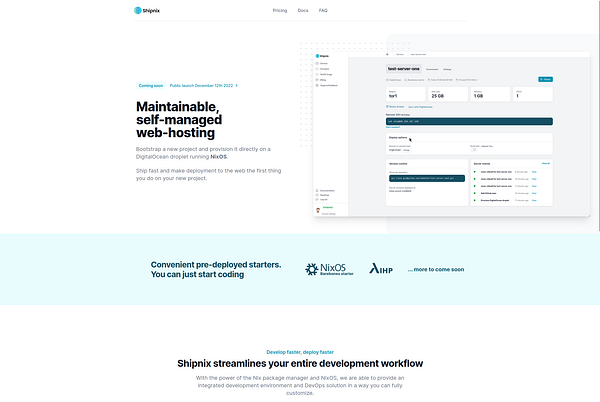Click the '25 GB' disk size card in the preview

(449, 94)
